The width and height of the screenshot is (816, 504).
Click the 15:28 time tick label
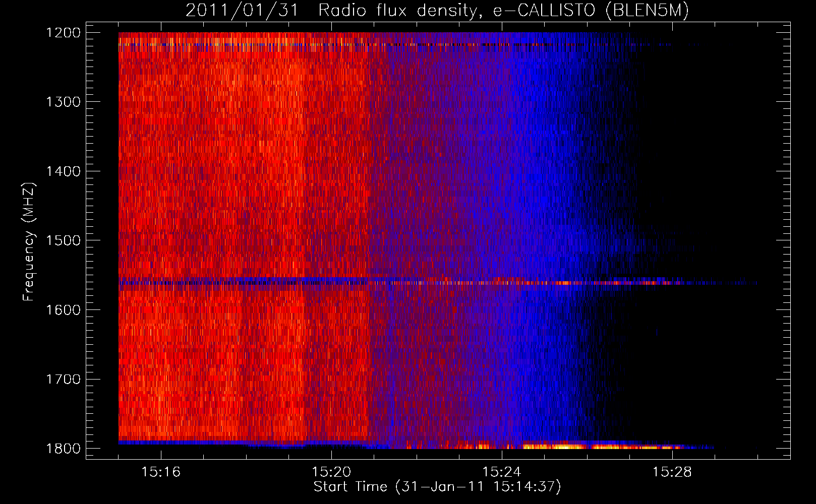tap(672, 472)
